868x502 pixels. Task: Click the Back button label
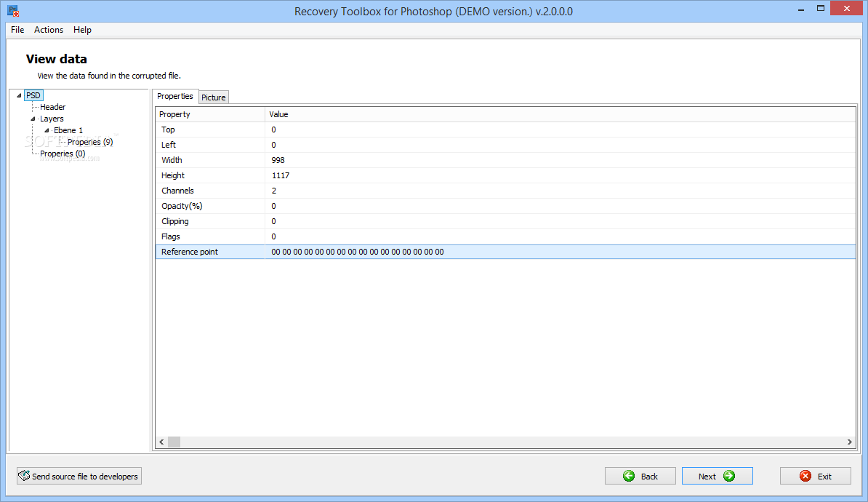pos(649,477)
